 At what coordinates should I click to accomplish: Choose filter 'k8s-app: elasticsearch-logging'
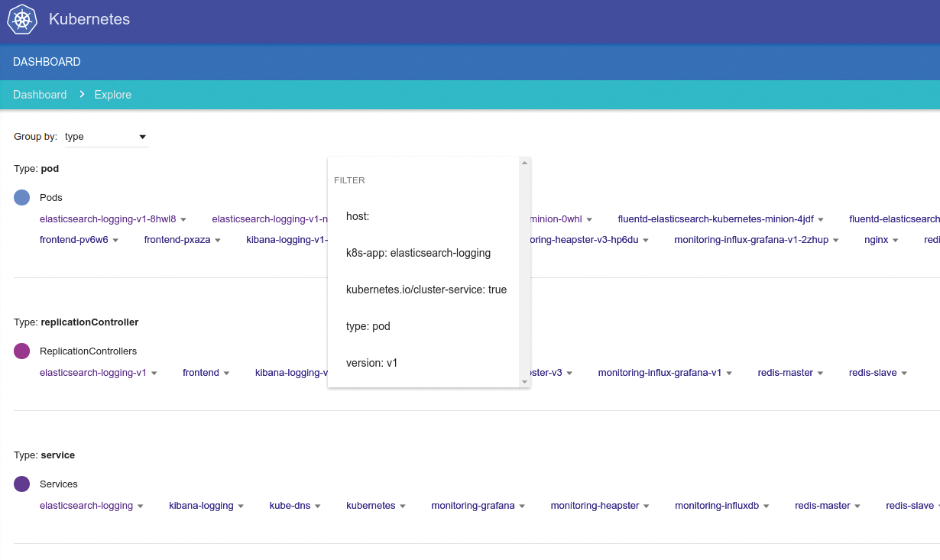(x=423, y=253)
